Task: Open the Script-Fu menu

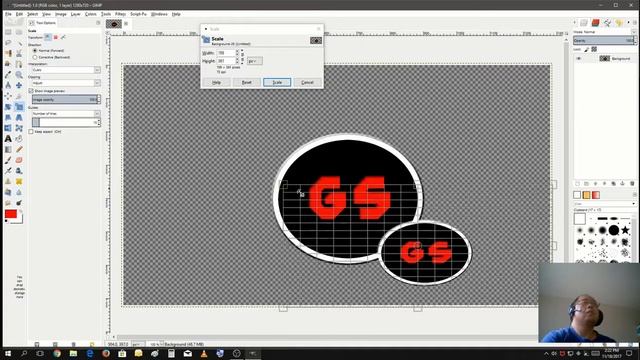Action: point(138,14)
